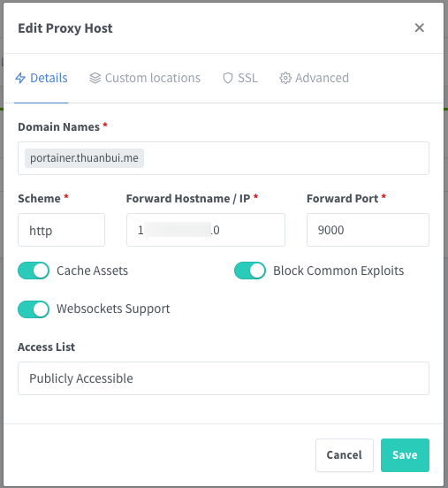The height and width of the screenshot is (488, 448).
Task: Click empty area of Domain Names field
Action: click(x=286, y=158)
